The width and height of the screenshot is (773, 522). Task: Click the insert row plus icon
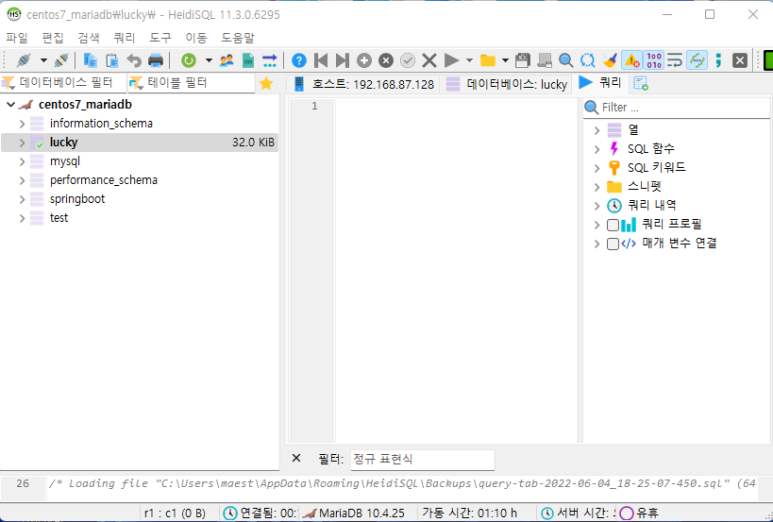coord(364,61)
